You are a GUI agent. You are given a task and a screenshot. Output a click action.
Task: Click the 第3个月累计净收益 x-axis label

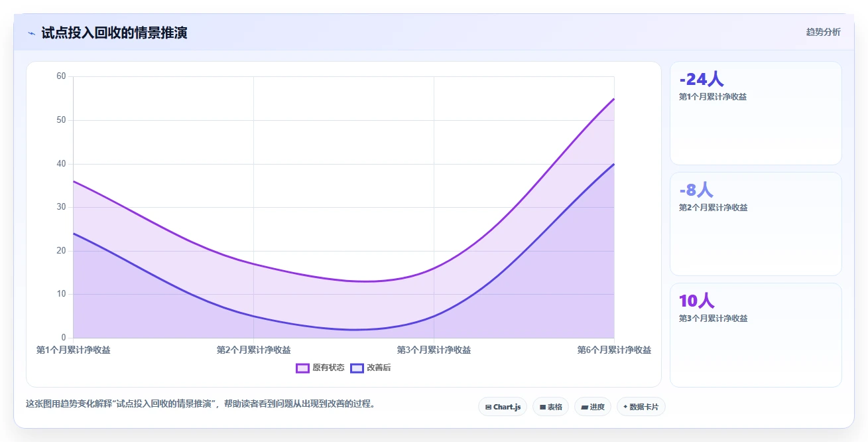434,350
